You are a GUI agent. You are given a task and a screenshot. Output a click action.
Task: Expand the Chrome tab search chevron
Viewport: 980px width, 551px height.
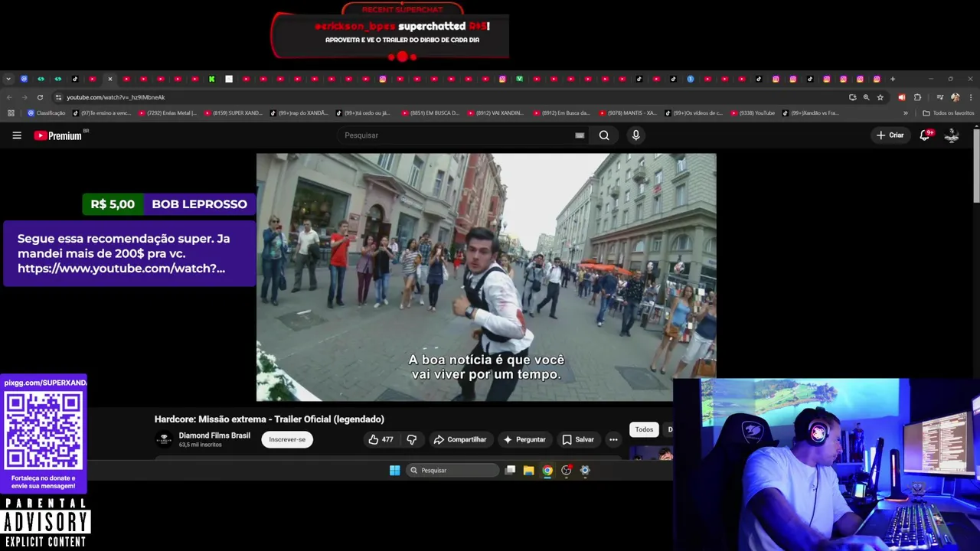click(x=8, y=79)
